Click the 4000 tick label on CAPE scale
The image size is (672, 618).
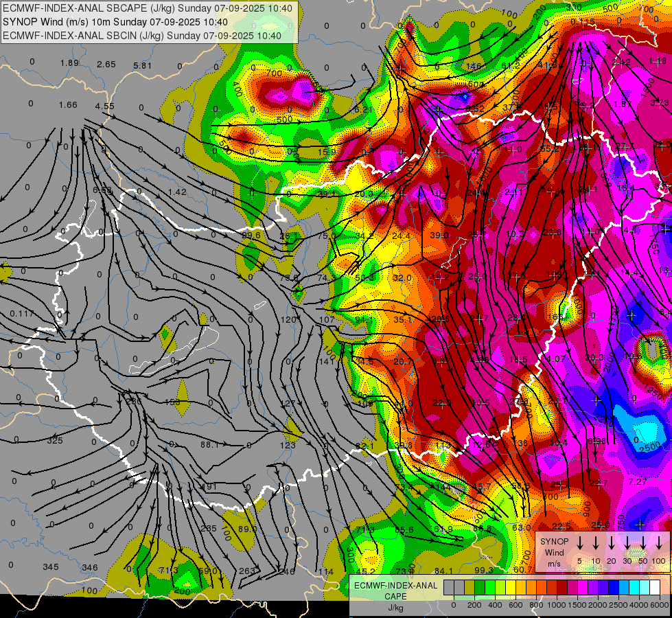(639, 605)
